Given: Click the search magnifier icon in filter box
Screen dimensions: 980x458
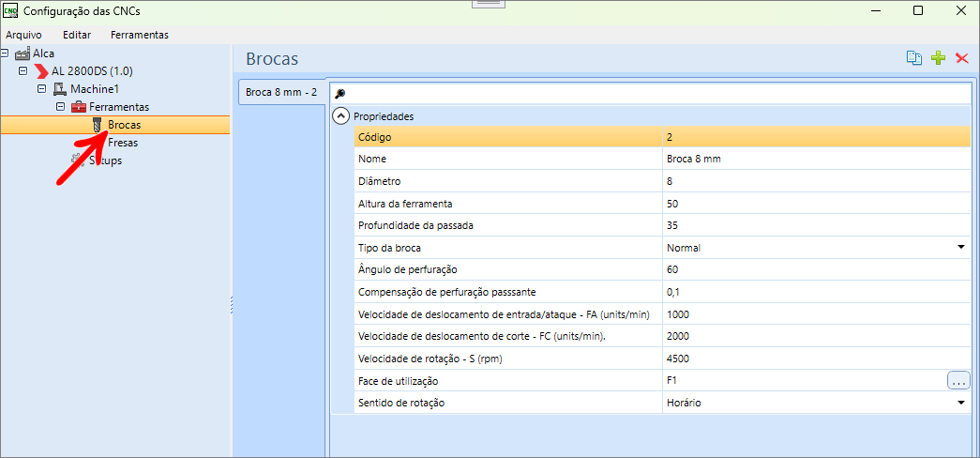Looking at the screenshot, I should [x=339, y=93].
